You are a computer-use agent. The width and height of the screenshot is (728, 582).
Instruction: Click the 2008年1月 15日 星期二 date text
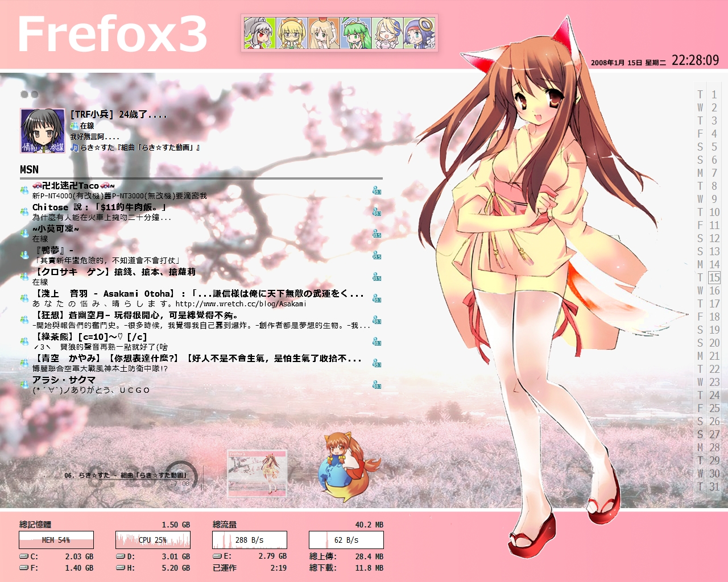coord(628,63)
